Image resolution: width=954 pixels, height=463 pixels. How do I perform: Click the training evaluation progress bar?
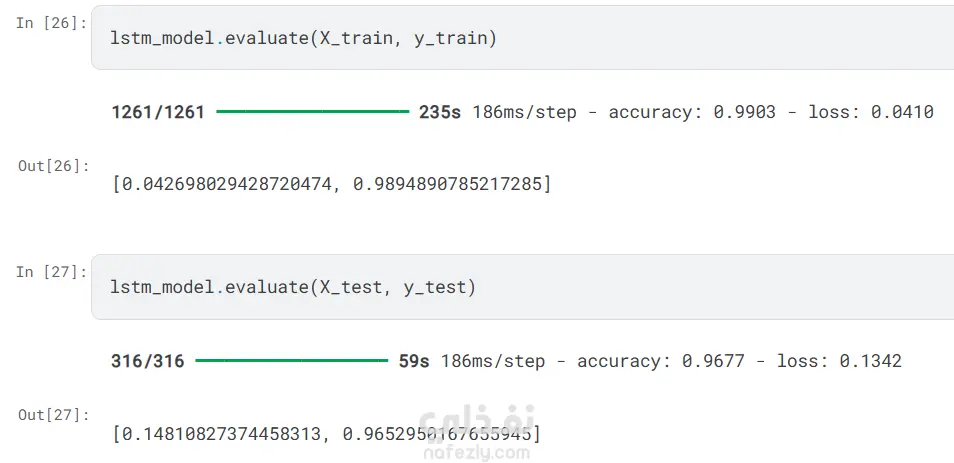[x=312, y=112]
